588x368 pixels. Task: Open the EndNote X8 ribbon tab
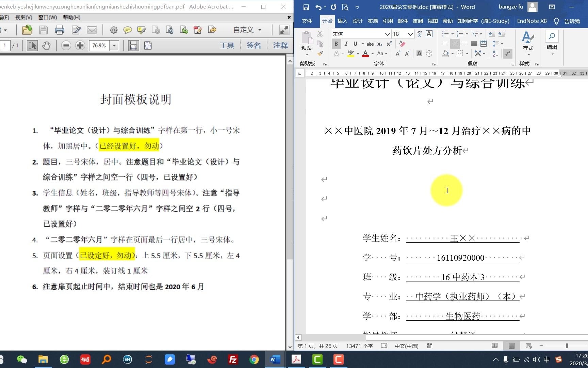coord(532,21)
